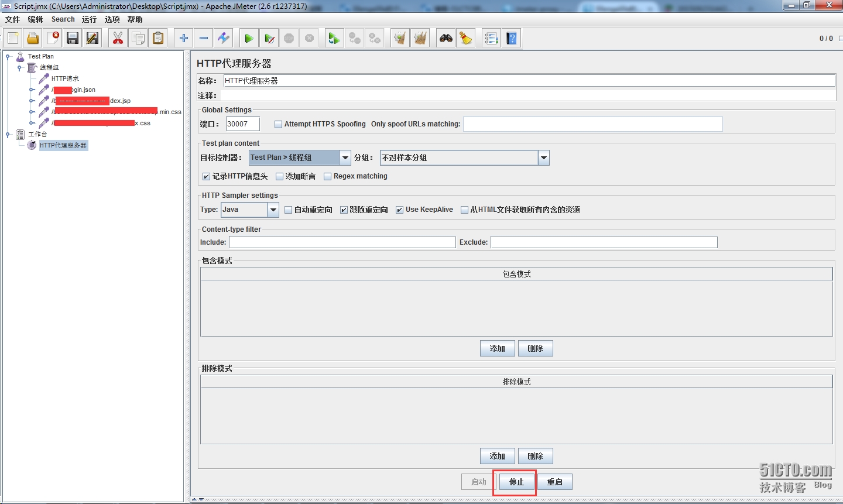Enable Attempt HTTPS Spoofing checkbox

279,124
